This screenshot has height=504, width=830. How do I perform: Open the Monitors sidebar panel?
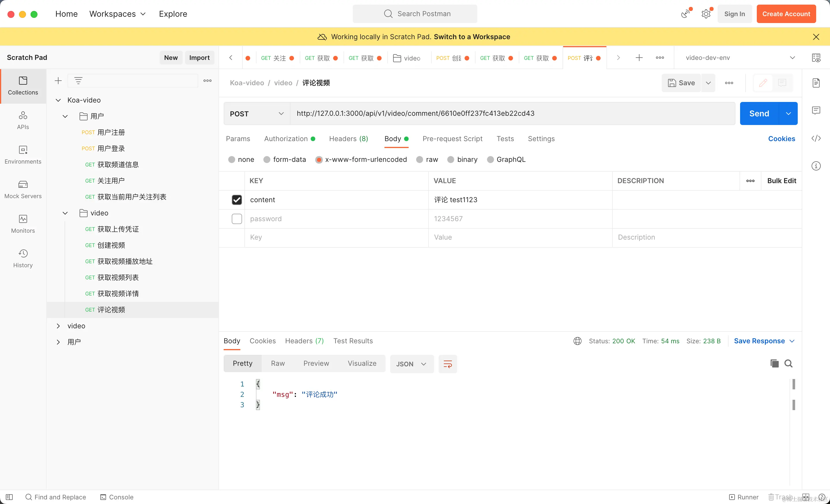[23, 224]
